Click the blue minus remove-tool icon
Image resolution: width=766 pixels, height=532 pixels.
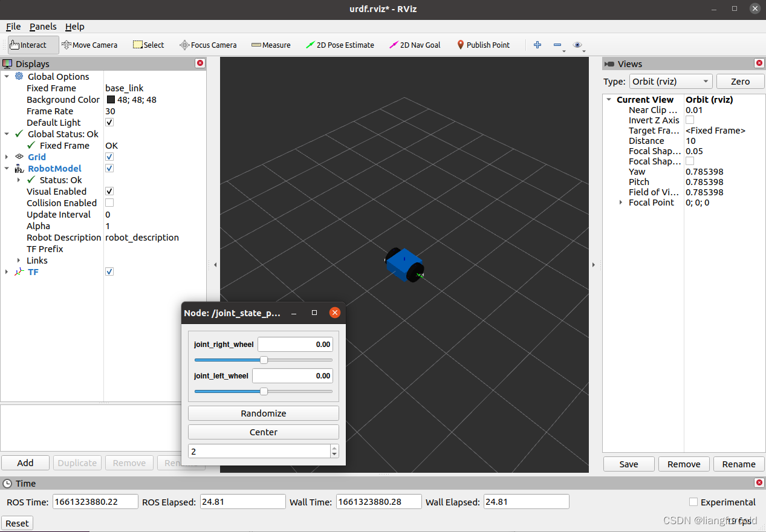[x=557, y=45]
